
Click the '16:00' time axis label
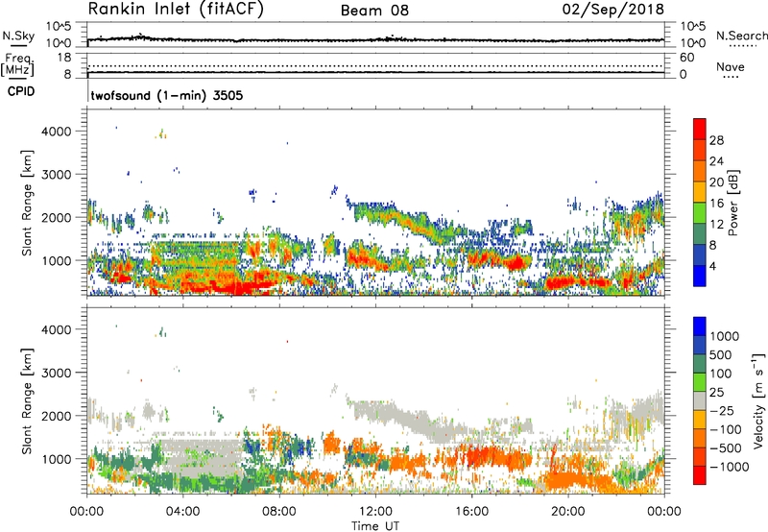(x=471, y=511)
